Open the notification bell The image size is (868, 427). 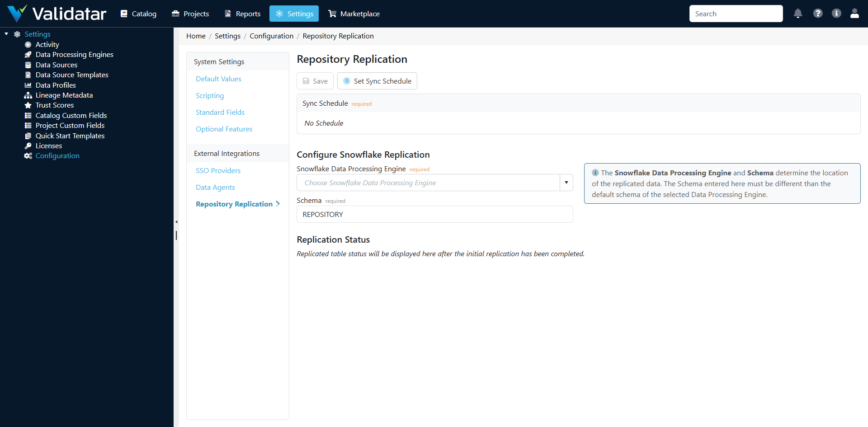click(x=797, y=14)
